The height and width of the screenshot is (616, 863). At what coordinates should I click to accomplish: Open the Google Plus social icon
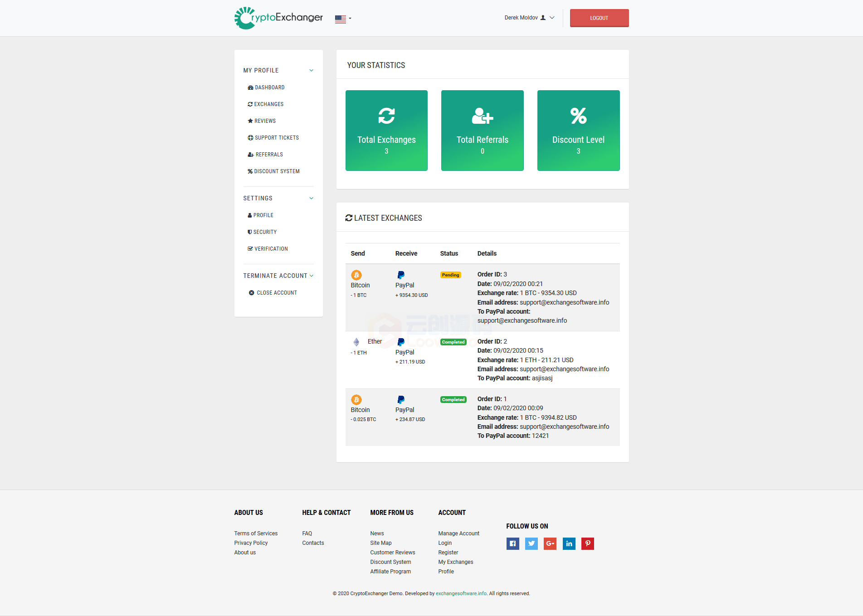point(550,543)
